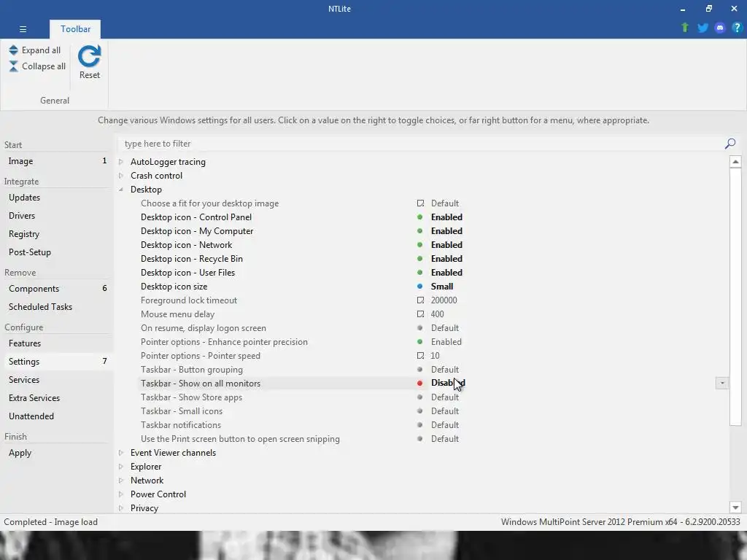Image resolution: width=747 pixels, height=560 pixels.
Task: Toggle On resume display logon screen value
Action: coord(445,328)
